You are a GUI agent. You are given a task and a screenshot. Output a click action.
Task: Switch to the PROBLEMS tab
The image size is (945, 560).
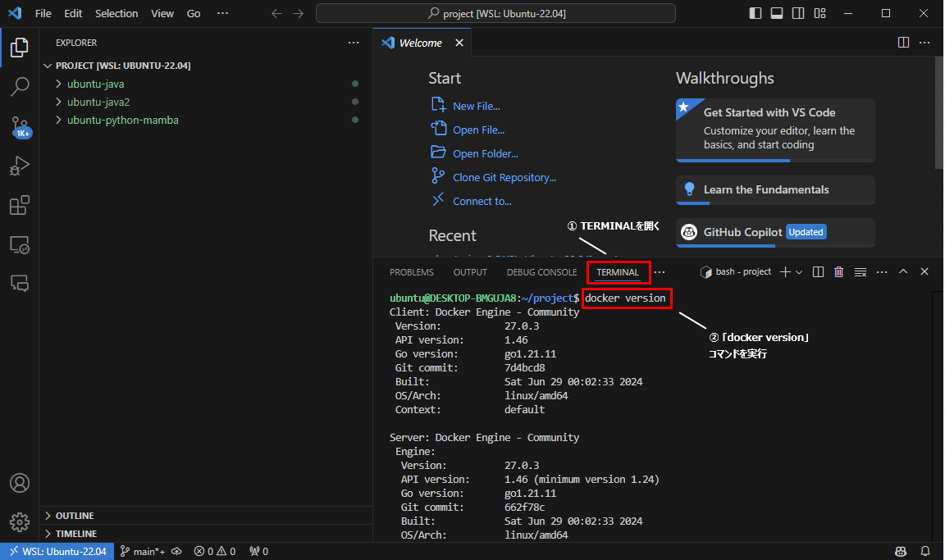[x=412, y=272]
